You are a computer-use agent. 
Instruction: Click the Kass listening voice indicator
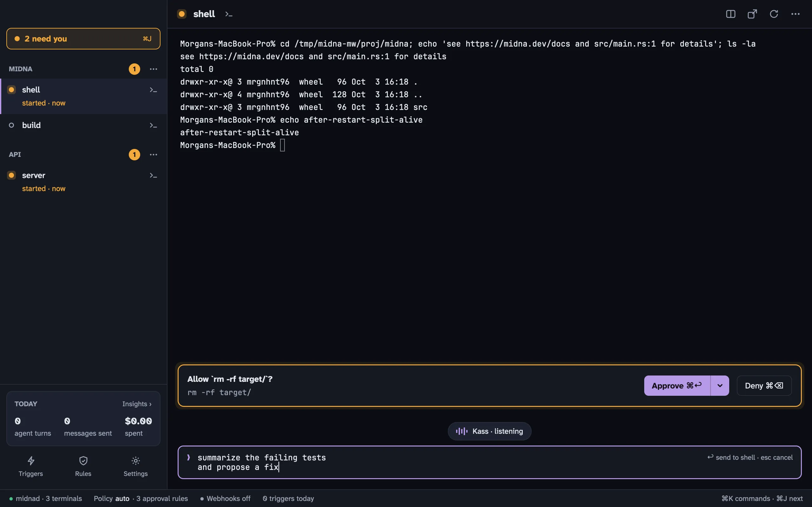coord(489,431)
